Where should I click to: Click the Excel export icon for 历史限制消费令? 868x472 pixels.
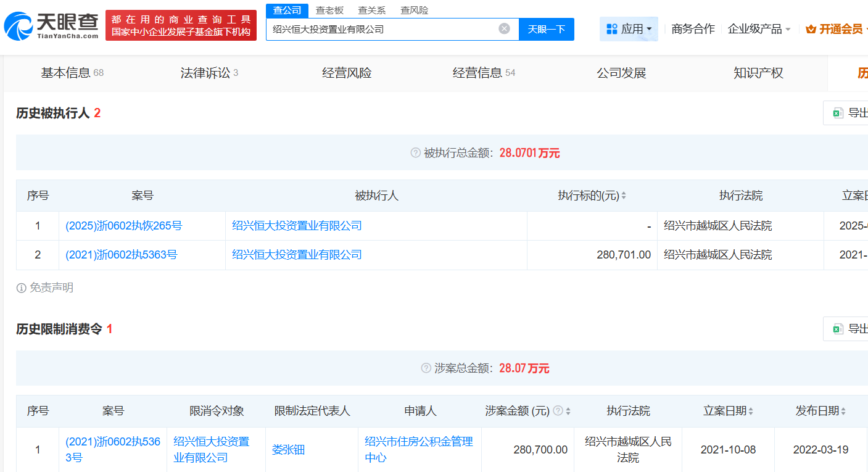838,329
